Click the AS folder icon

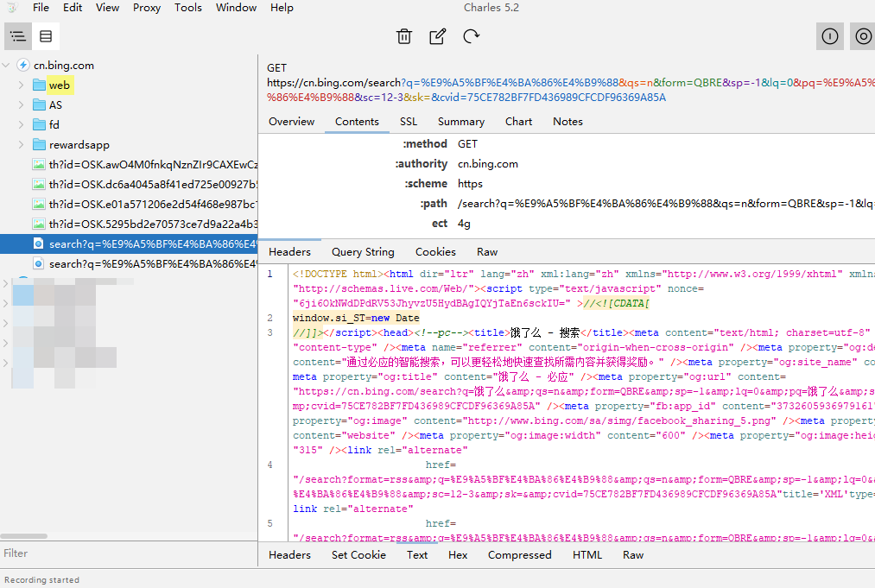(x=39, y=104)
